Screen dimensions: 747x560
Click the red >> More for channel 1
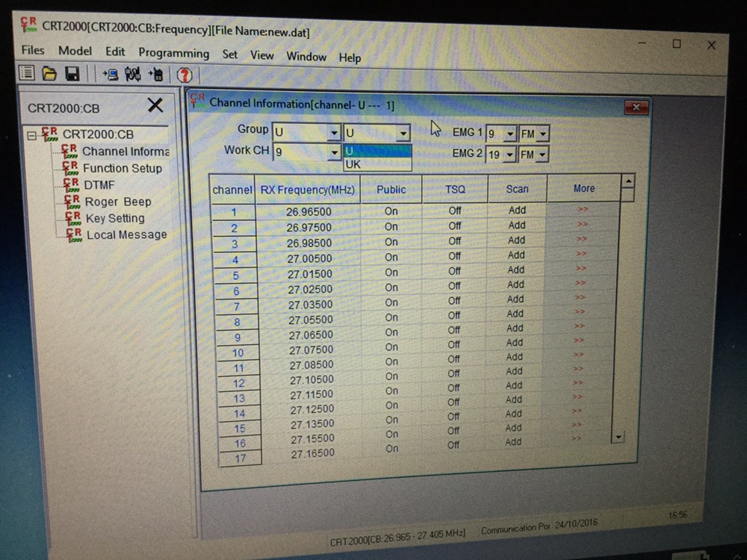(x=583, y=209)
